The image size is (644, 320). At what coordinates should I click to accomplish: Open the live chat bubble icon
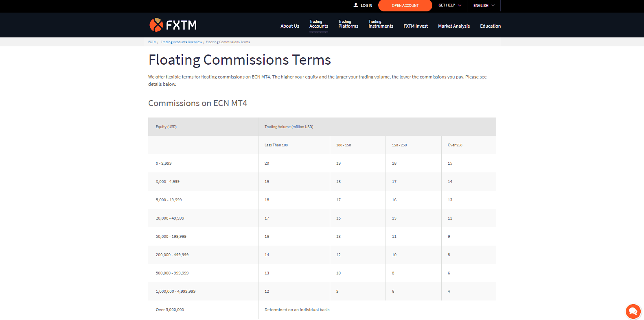(633, 312)
